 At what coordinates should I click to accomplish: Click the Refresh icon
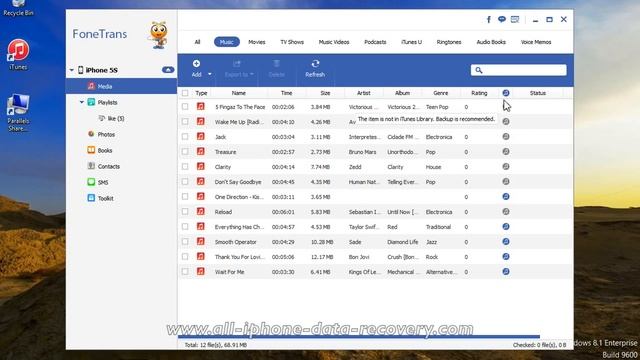315,64
